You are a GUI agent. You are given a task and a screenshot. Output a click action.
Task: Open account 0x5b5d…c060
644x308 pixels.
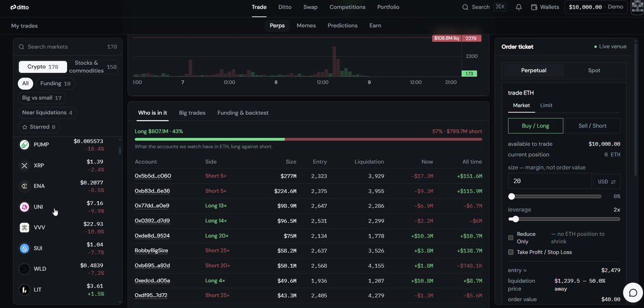click(153, 176)
